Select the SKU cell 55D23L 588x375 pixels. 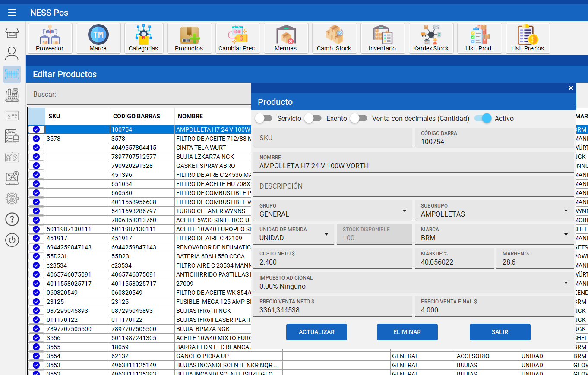78,256
